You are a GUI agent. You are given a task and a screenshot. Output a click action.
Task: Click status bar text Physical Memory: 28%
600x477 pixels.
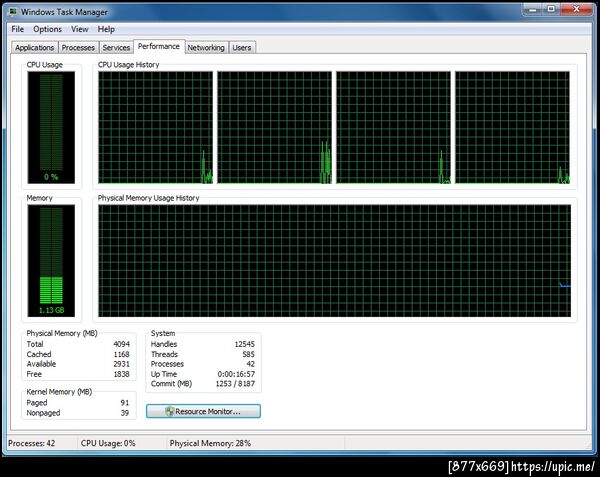tap(210, 443)
